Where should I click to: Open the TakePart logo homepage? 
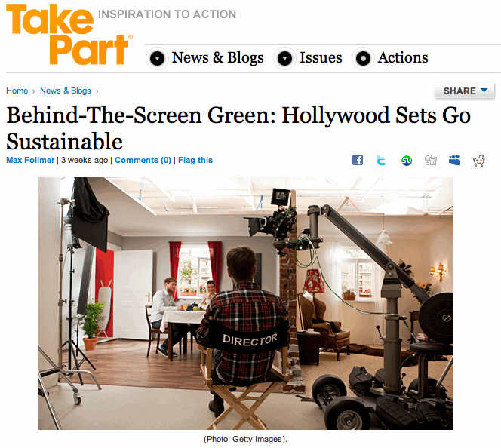pyautogui.click(x=69, y=34)
